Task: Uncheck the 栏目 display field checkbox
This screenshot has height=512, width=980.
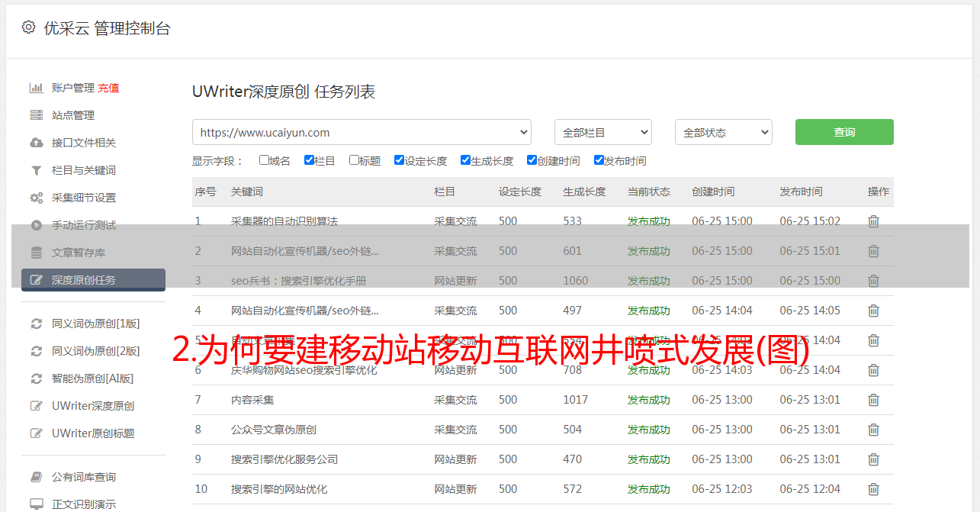Action: (x=309, y=160)
